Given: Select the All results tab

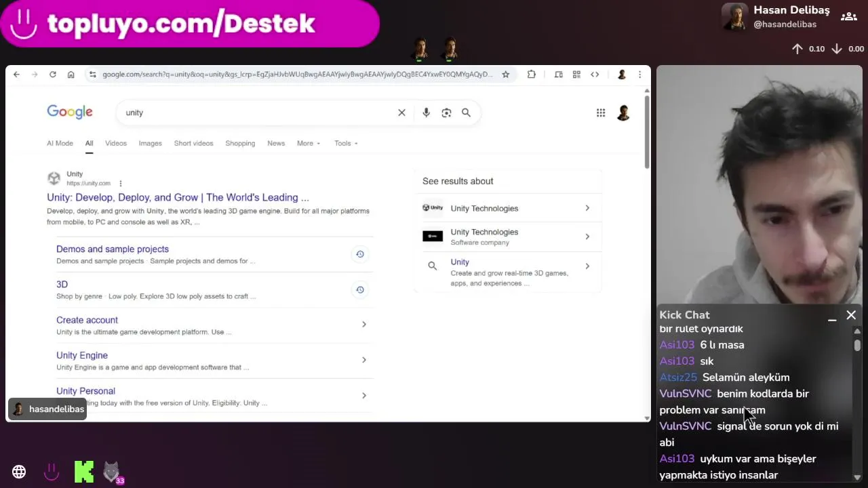Looking at the screenshot, I should (89, 144).
